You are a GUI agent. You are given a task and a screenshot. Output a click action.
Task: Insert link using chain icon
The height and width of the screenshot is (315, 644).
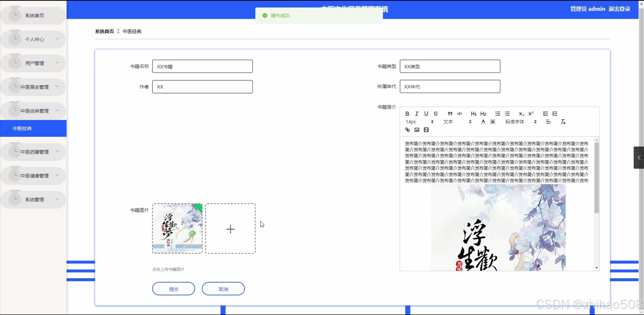coord(407,130)
